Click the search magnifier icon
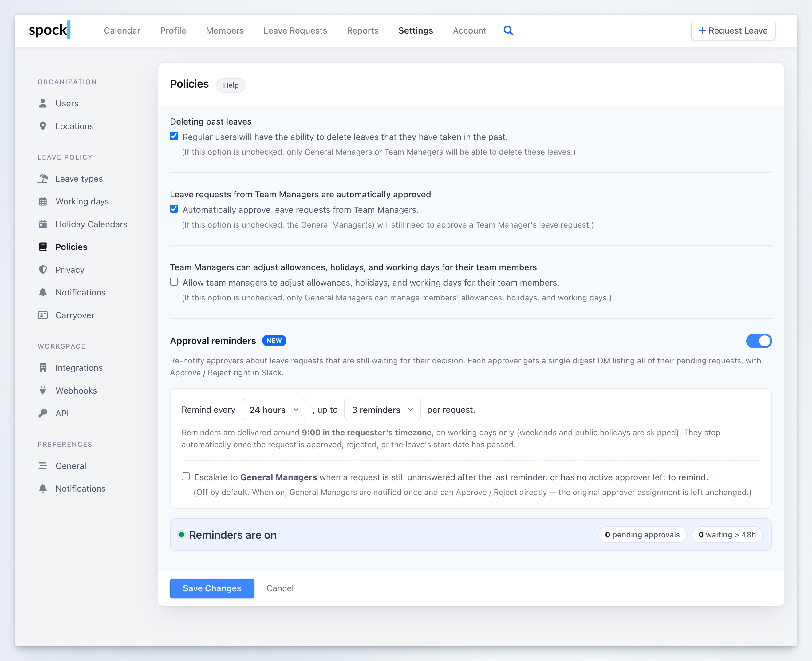812x661 pixels. [508, 30]
